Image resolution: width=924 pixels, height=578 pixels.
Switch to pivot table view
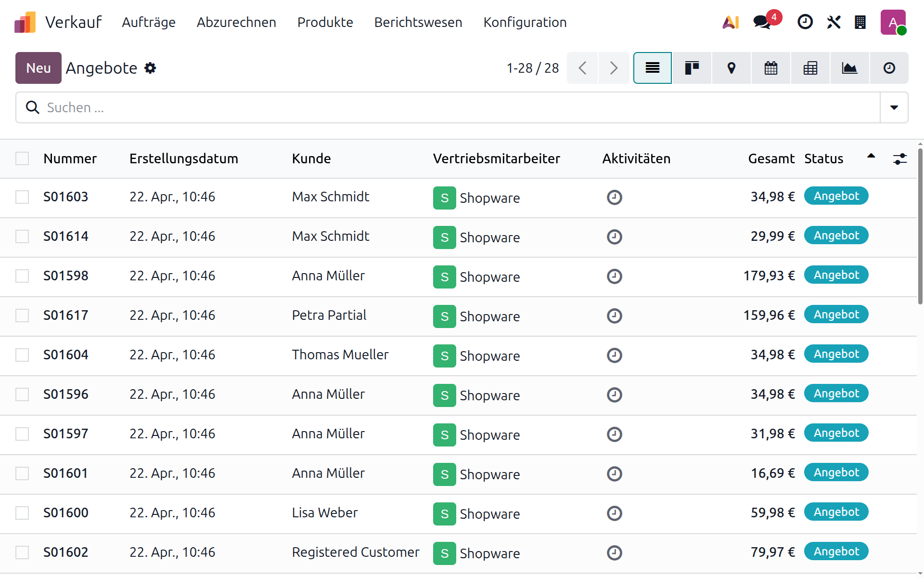810,68
